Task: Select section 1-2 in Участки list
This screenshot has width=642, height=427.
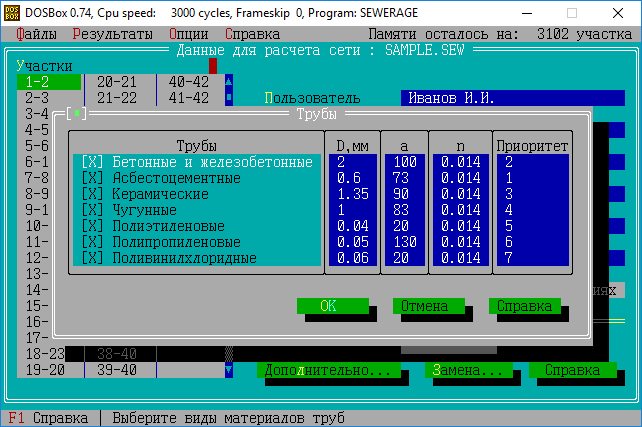Action: pyautogui.click(x=48, y=82)
